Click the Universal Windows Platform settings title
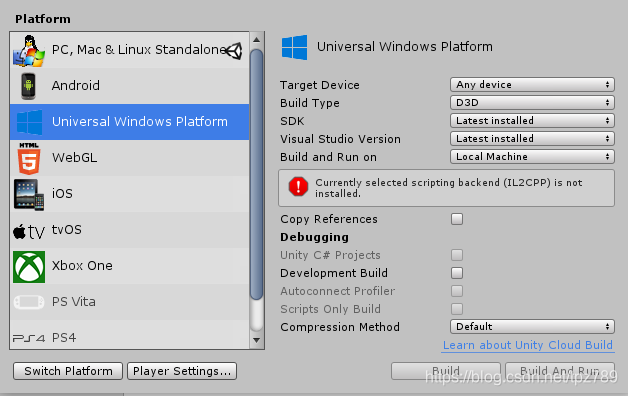Screen dimensions: 628x396 (405, 47)
